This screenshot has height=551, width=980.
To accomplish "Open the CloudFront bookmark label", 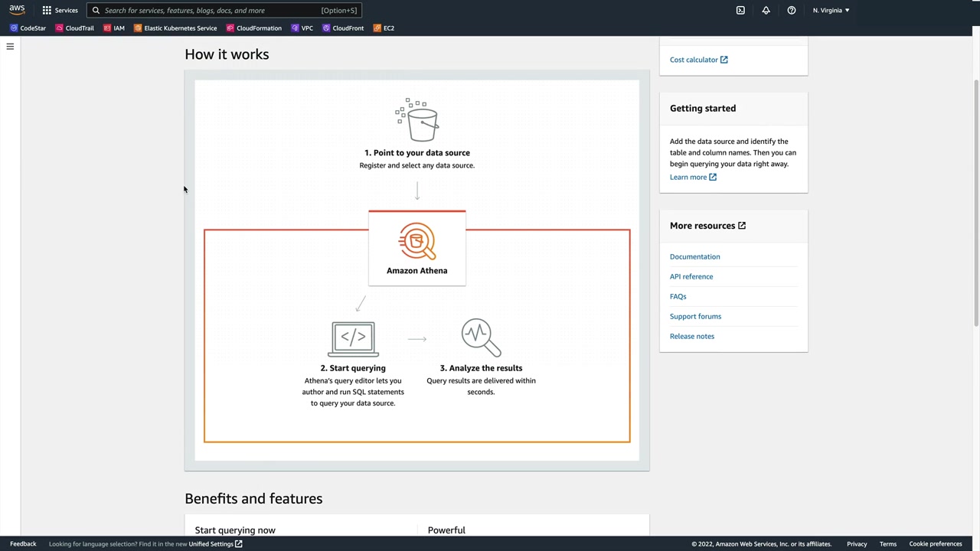I will 348,28.
